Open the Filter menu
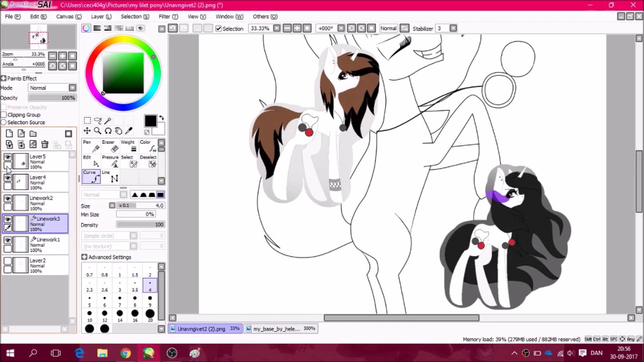 169,17
